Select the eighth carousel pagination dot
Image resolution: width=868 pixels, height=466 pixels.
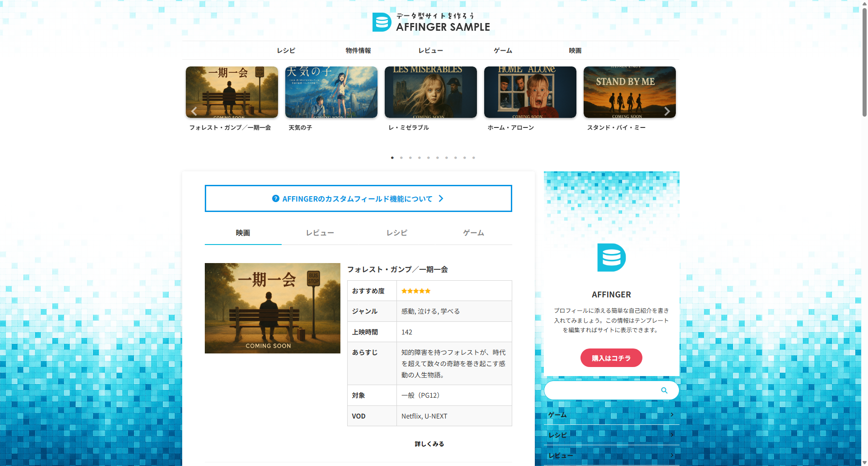[x=456, y=158]
